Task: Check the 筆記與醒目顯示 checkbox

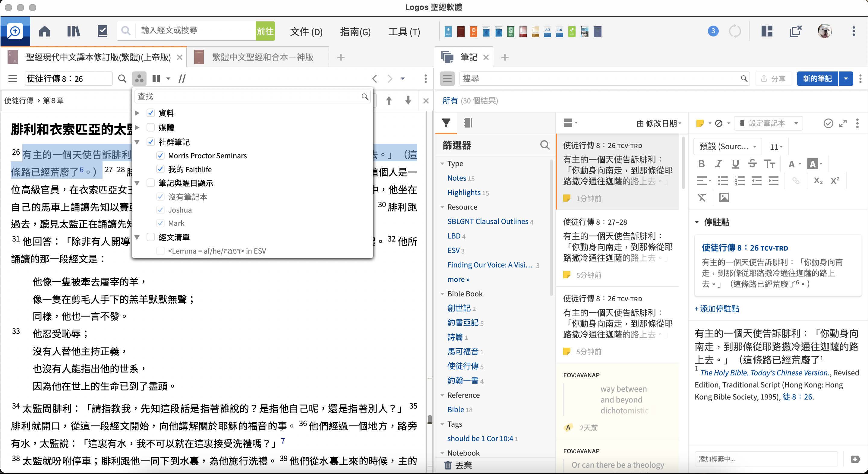Action: pos(151,183)
